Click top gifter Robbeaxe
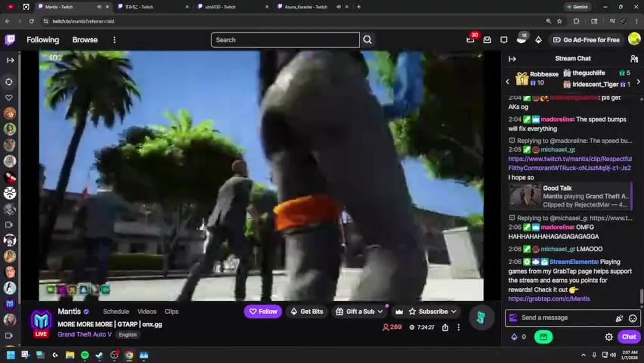Image resolution: width=644 pixels, height=363 pixels. (544, 74)
